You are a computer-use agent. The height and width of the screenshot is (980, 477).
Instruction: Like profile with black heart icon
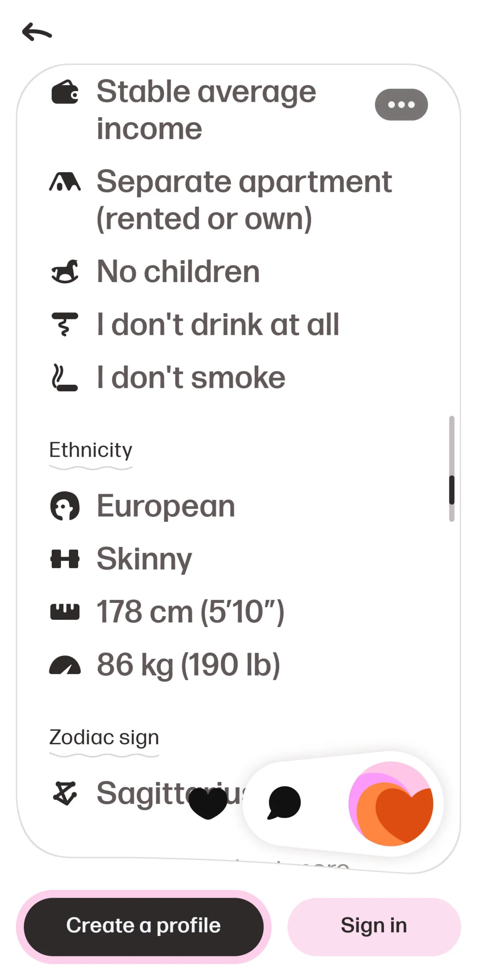point(208,803)
